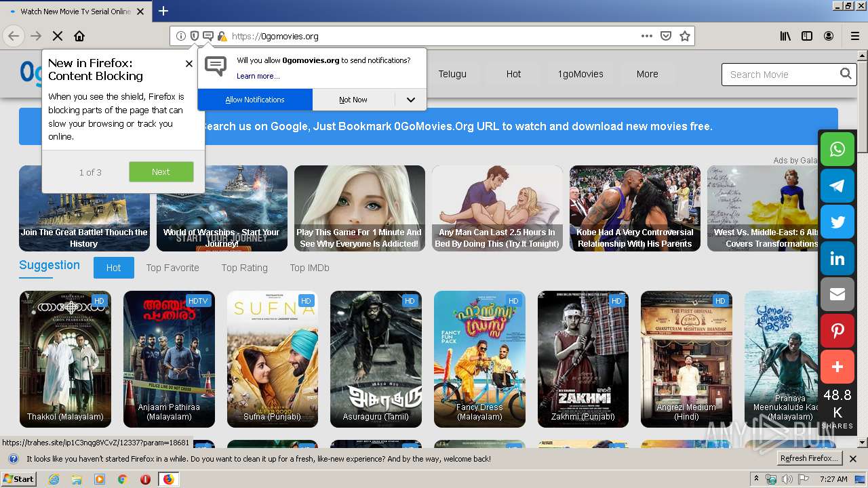This screenshot has width=868, height=488.
Task: Open Opera from the taskbar
Action: pos(145,479)
